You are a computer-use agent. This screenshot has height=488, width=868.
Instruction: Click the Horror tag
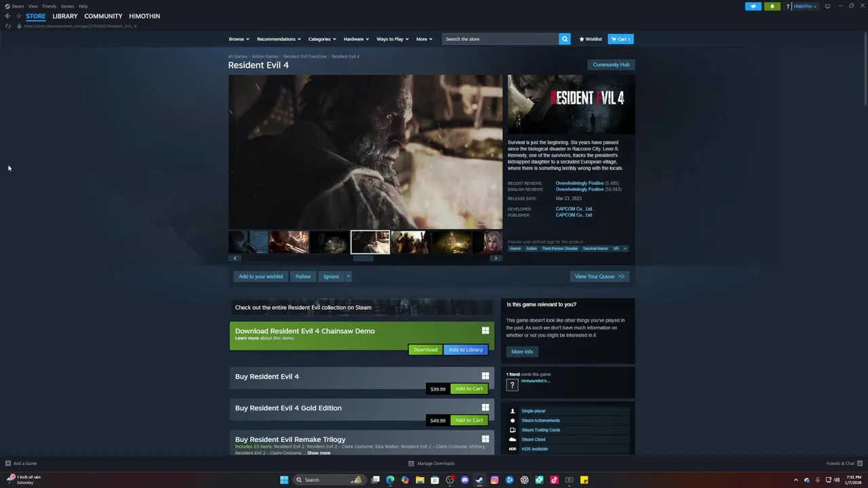coord(515,249)
